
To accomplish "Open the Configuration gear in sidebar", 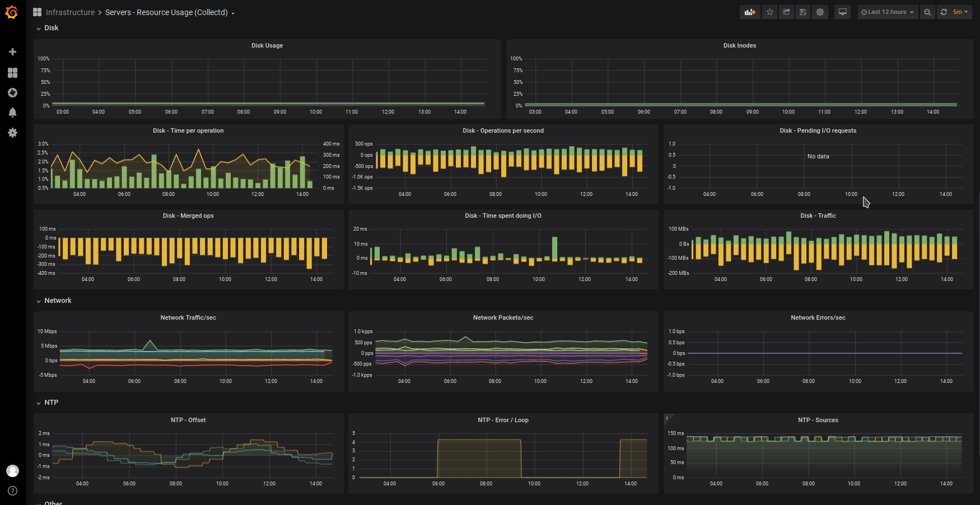I will pos(12,133).
